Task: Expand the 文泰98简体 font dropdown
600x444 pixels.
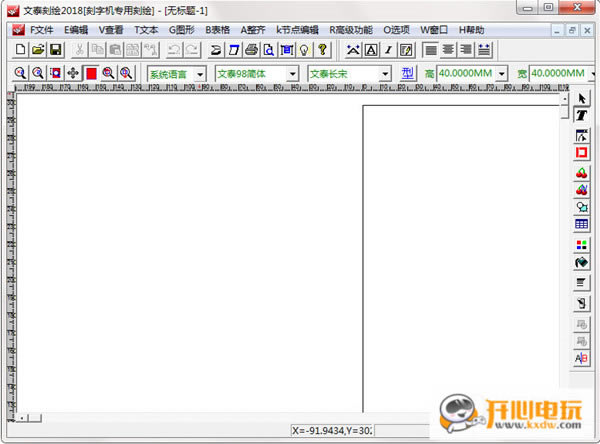Action: (x=293, y=74)
